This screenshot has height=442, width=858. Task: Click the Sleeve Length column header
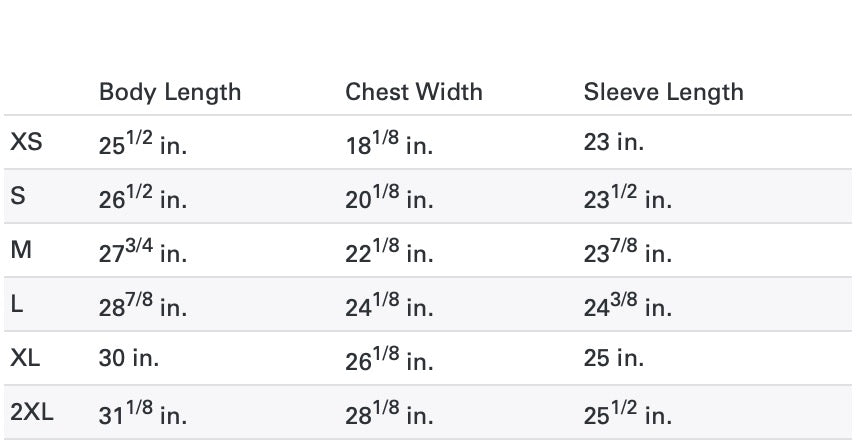(x=664, y=92)
